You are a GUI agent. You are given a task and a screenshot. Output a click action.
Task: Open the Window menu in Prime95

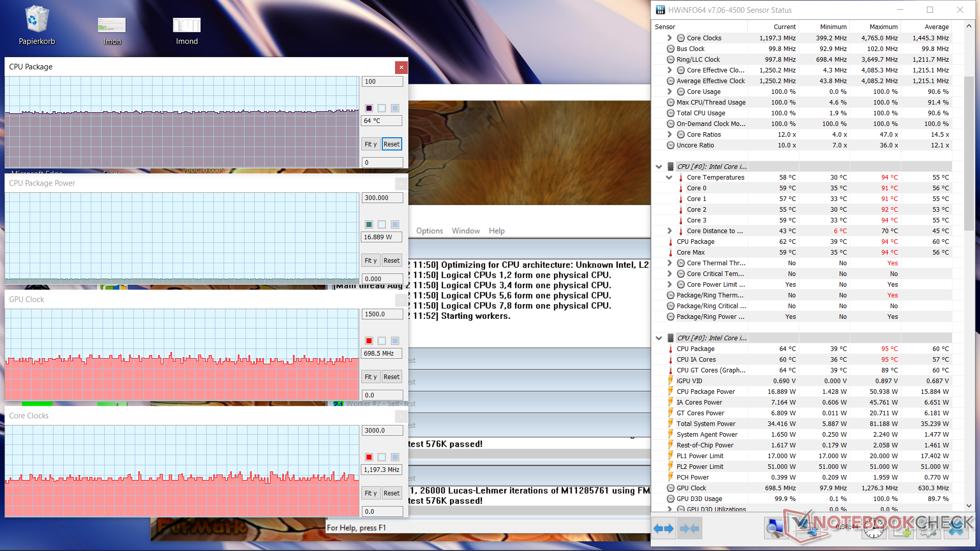click(465, 231)
